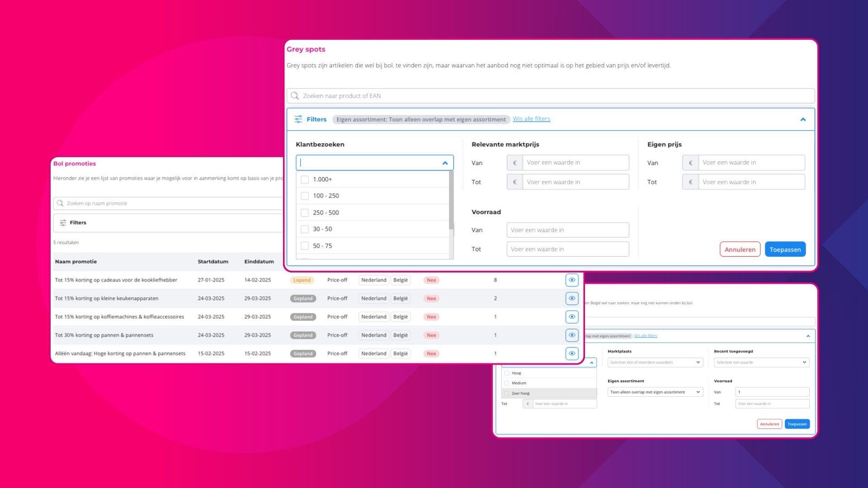868x488 pixels.
Task: Click the Filters sliders icon in Bol promoties
Action: pos(63,223)
